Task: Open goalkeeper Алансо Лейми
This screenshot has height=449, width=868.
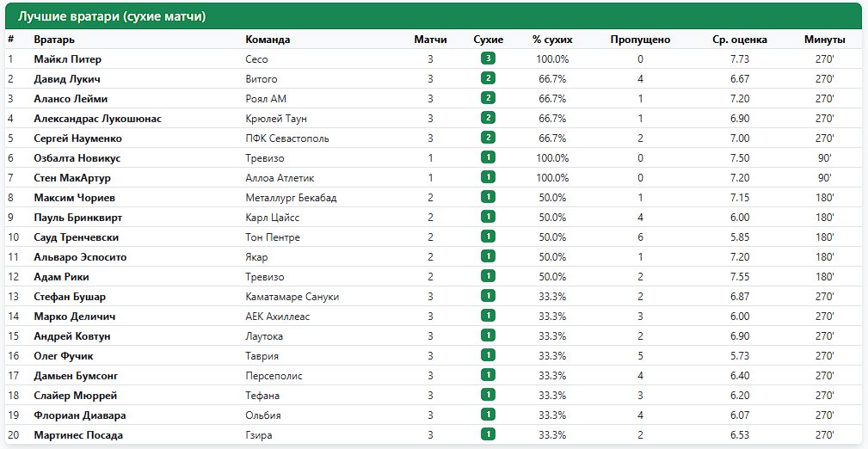Action: [71, 99]
